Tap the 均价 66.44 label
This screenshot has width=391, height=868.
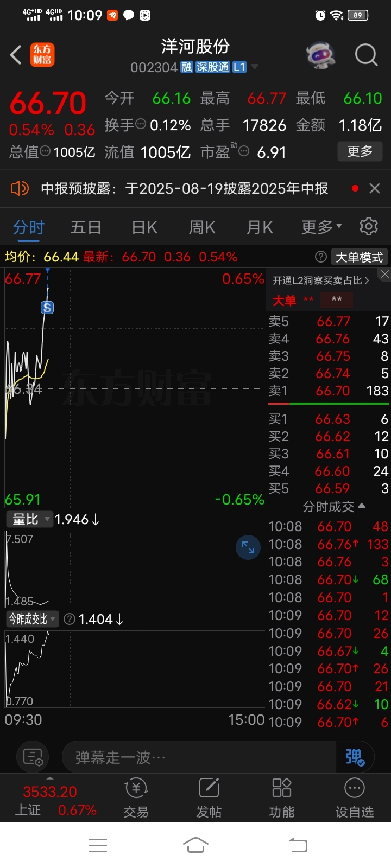(42, 257)
